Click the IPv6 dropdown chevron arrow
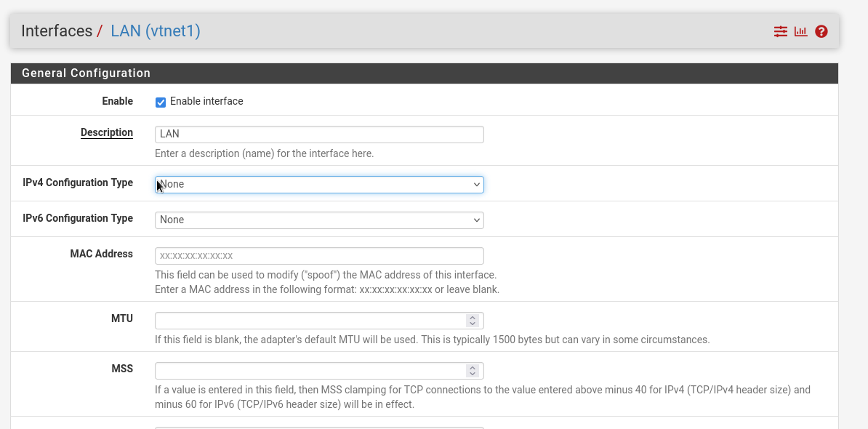The height and width of the screenshot is (429, 868). click(x=476, y=220)
